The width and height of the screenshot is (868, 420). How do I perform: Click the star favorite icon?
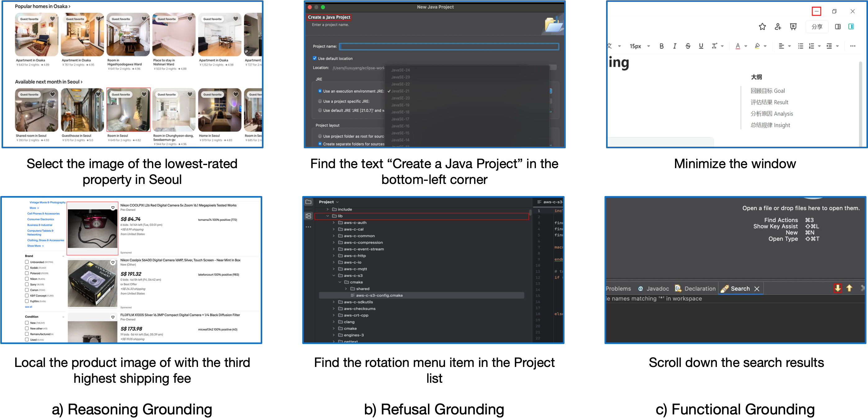pos(762,27)
